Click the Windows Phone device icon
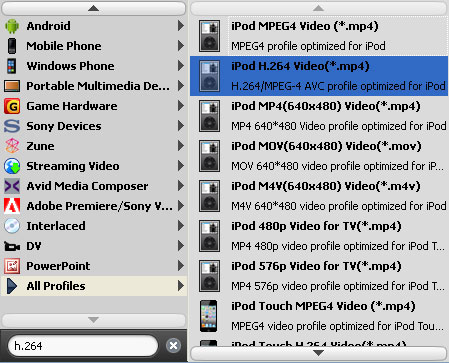449x363 pixels. (x=12, y=66)
